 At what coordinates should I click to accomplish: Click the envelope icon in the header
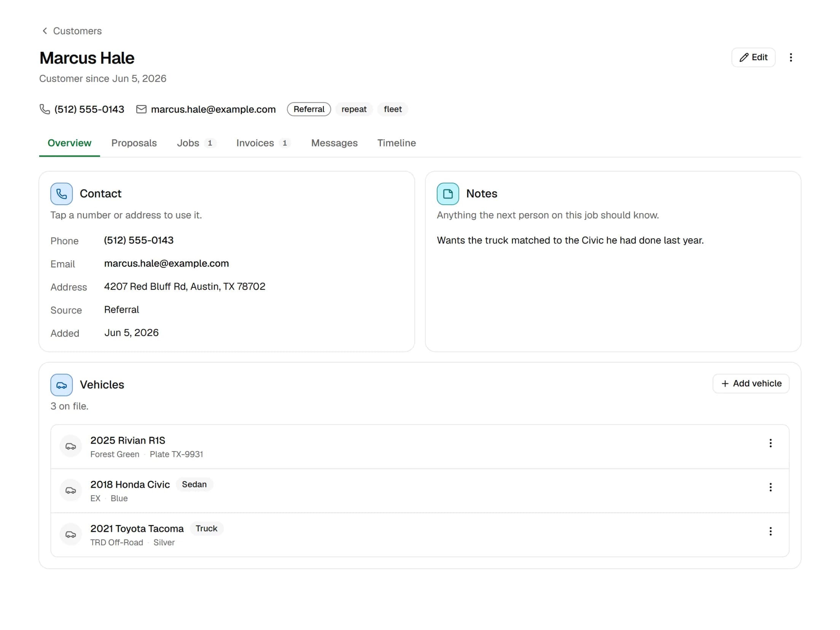pos(141,109)
